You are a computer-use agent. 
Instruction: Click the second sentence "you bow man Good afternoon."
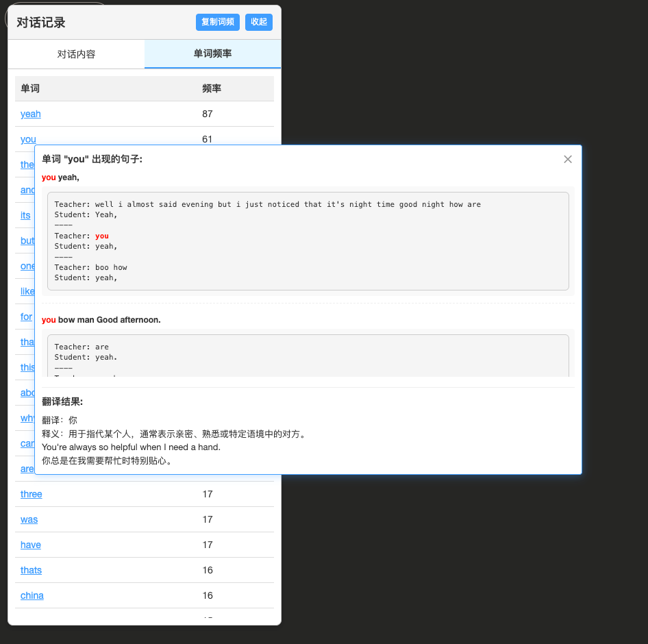click(101, 320)
